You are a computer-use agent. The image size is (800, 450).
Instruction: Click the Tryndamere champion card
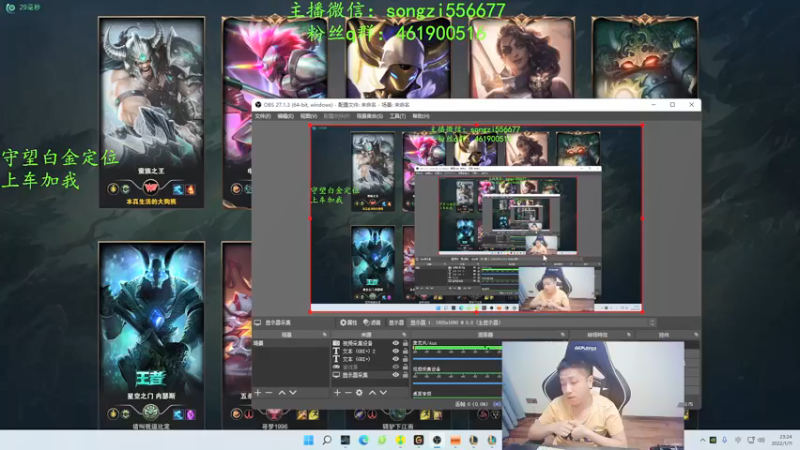click(152, 112)
